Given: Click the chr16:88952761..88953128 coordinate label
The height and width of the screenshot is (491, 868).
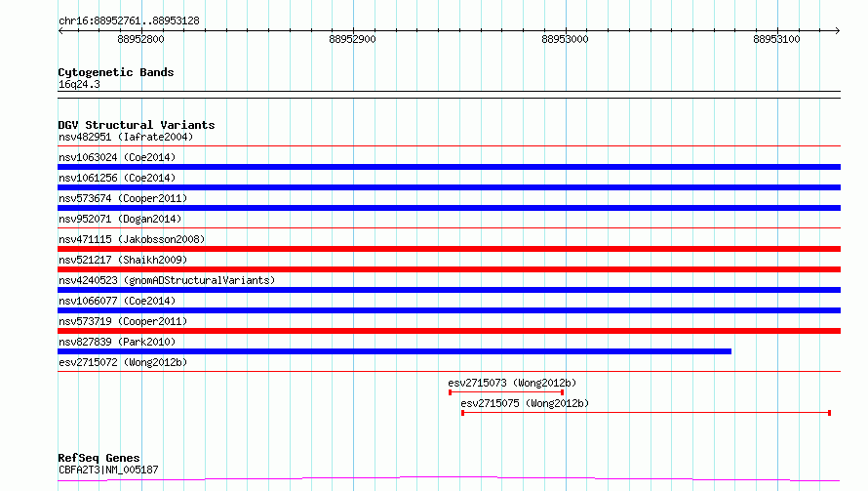Looking at the screenshot, I should point(129,20).
